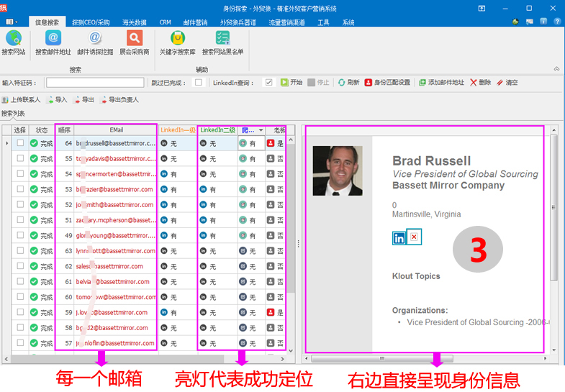The image size is (565, 392).
Task: Click the LinkedIn二级 column header
Action: [x=217, y=130]
